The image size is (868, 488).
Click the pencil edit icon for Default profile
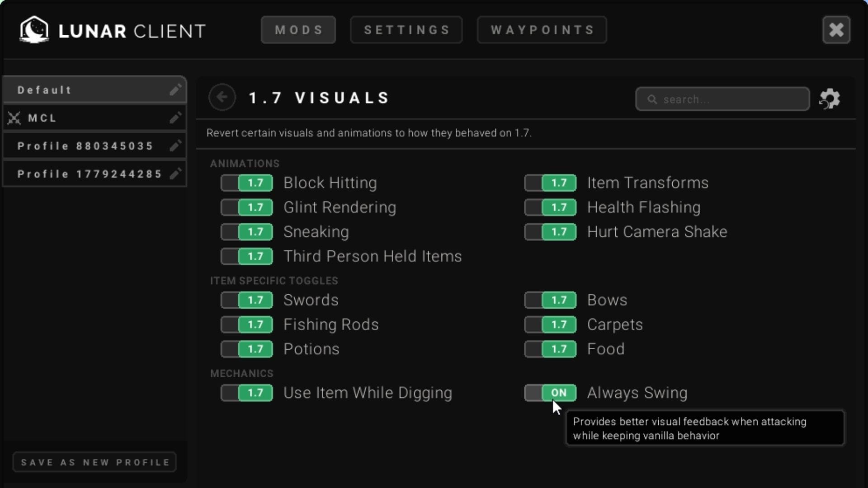pos(175,89)
